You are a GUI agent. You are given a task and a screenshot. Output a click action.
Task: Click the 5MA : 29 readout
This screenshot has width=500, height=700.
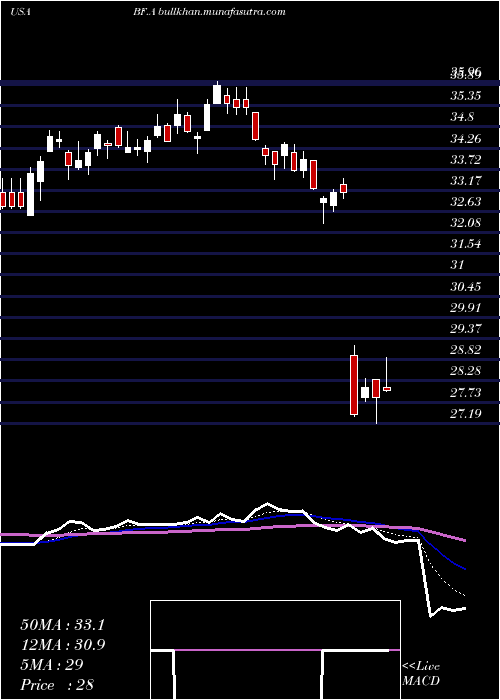point(52,665)
